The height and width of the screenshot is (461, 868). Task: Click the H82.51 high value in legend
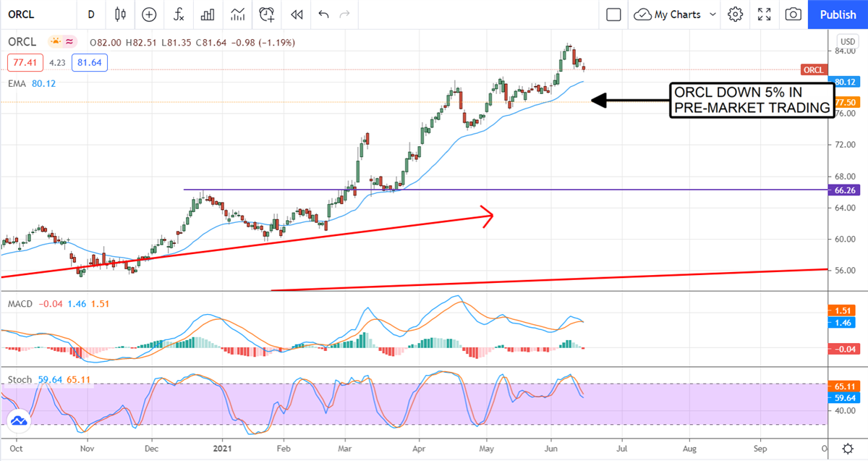point(140,43)
